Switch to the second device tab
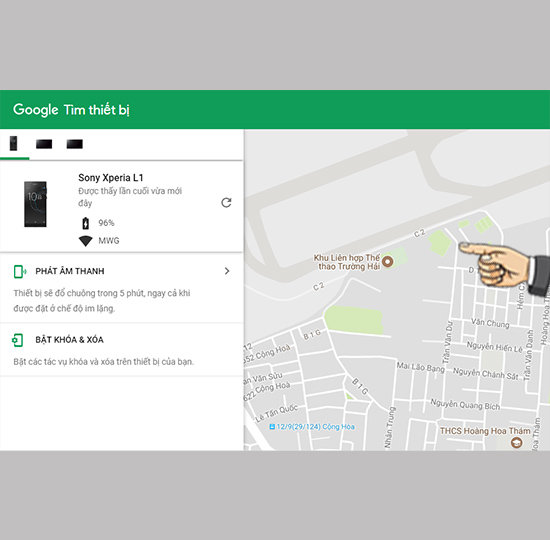Screen dimensions: 550x540 tap(44, 144)
